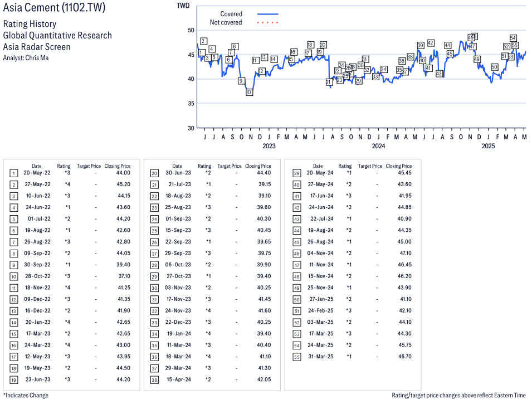Click chart marker 2 on the price line
Image resolution: width=532 pixels, height=399 pixels.
(203, 41)
